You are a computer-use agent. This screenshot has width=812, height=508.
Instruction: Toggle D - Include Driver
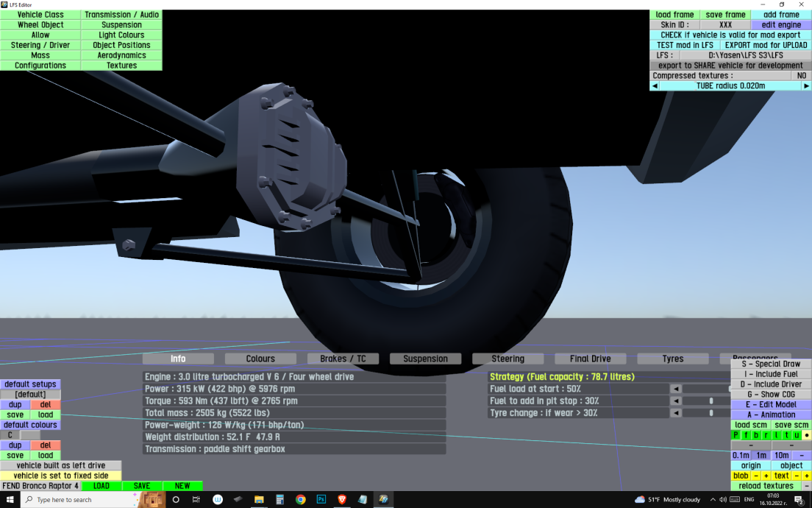click(x=771, y=384)
